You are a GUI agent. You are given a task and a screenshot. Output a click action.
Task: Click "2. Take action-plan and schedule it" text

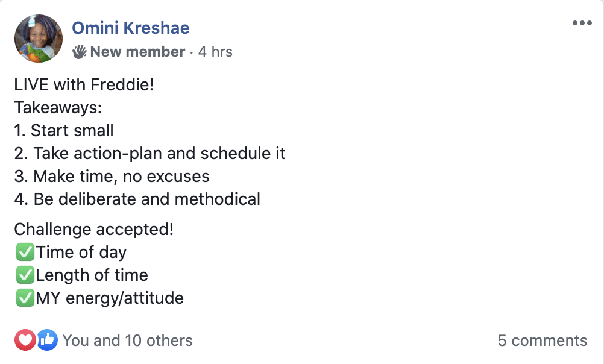[150, 153]
